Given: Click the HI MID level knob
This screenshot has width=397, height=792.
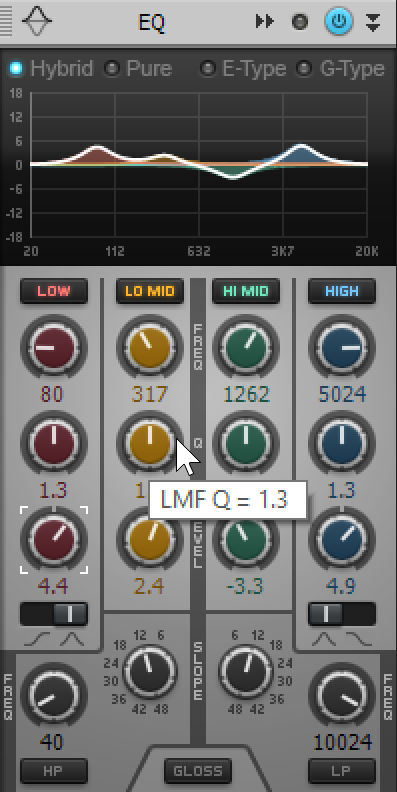Looking at the screenshot, I should coord(246,539).
